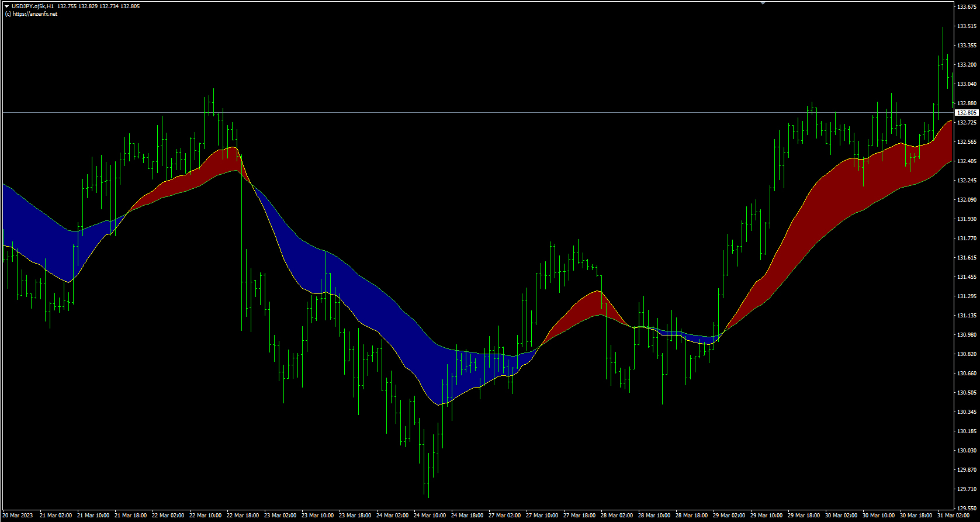The image size is (980, 522).
Task: Click the 27 Mar 18:00 time label
Action: coord(579,516)
